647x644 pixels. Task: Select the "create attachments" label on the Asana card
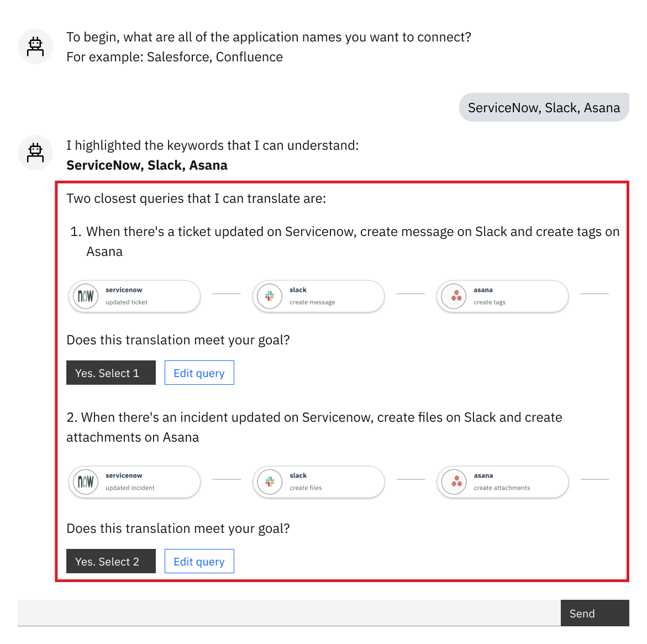tap(502, 488)
